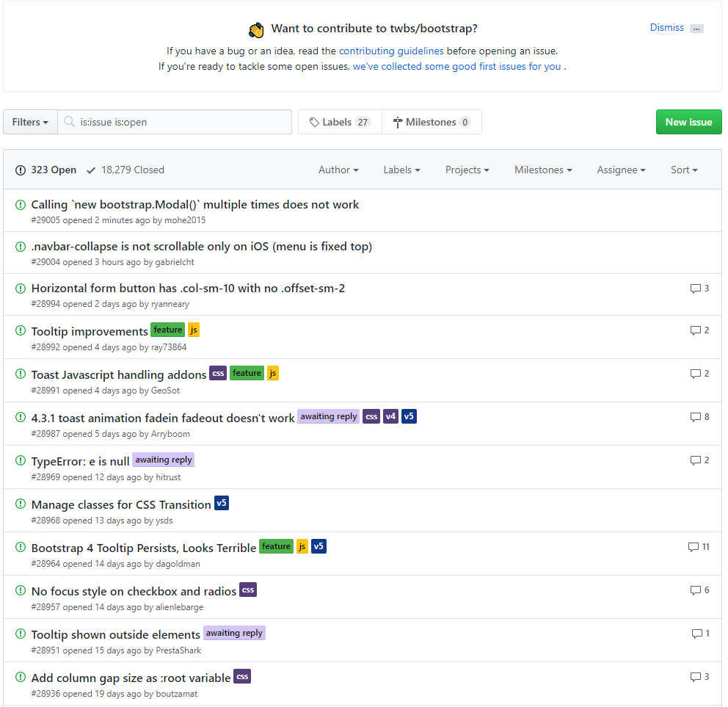Open issue Manage classes for CSS Transition
Image resolution: width=728 pixels, height=707 pixels.
click(x=121, y=504)
